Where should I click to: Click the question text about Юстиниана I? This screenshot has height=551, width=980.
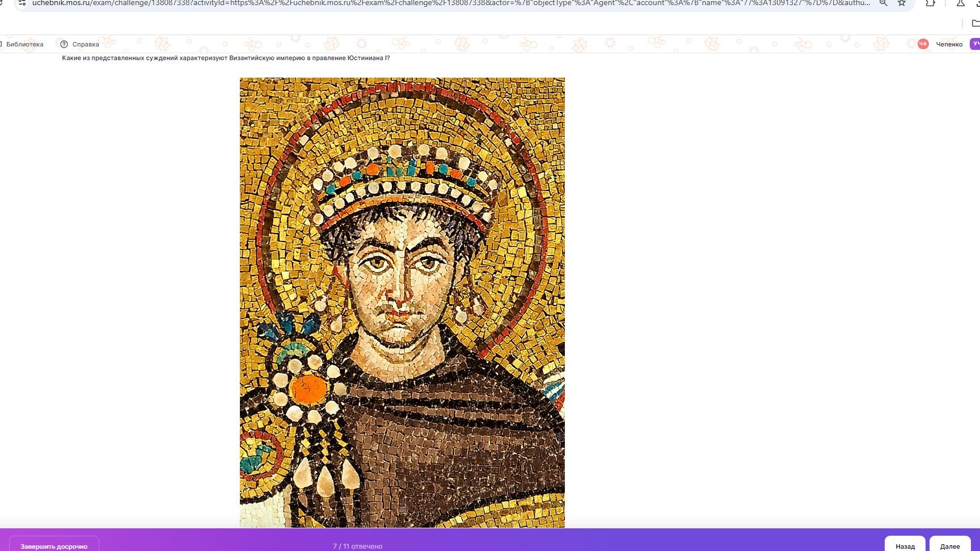226,58
